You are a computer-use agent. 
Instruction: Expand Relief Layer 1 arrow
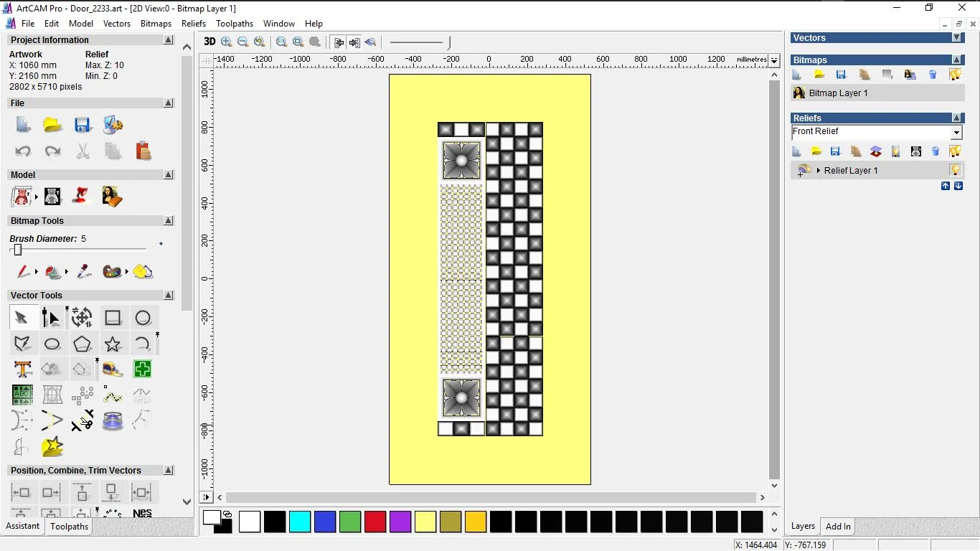[819, 171]
